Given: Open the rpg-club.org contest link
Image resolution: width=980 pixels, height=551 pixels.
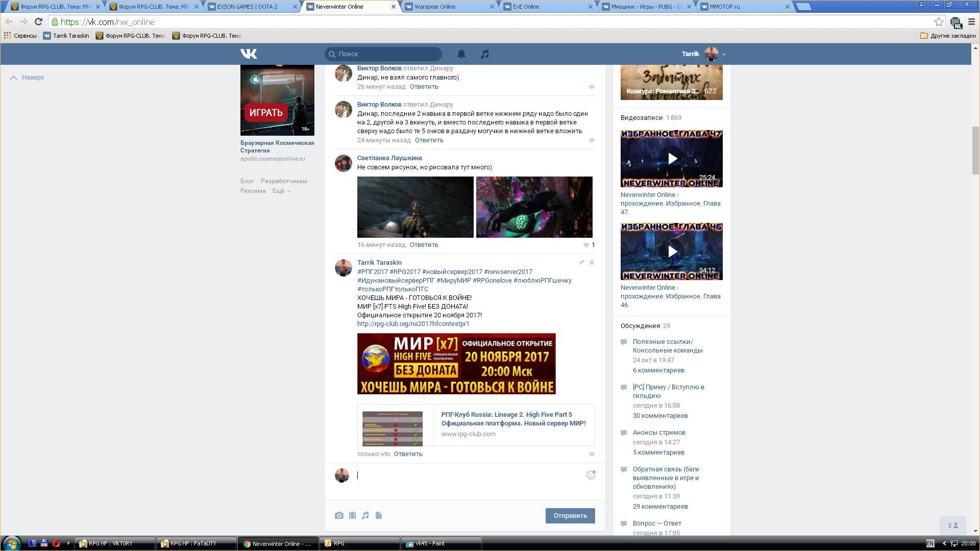Looking at the screenshot, I should coord(413,324).
